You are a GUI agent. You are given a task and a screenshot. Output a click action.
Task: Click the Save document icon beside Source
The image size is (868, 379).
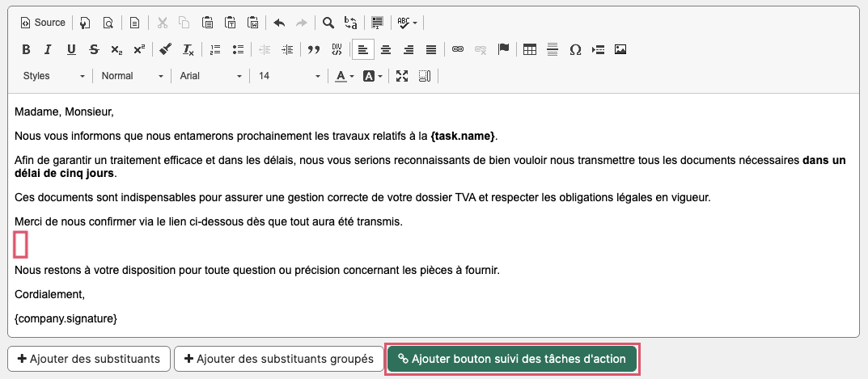click(85, 23)
